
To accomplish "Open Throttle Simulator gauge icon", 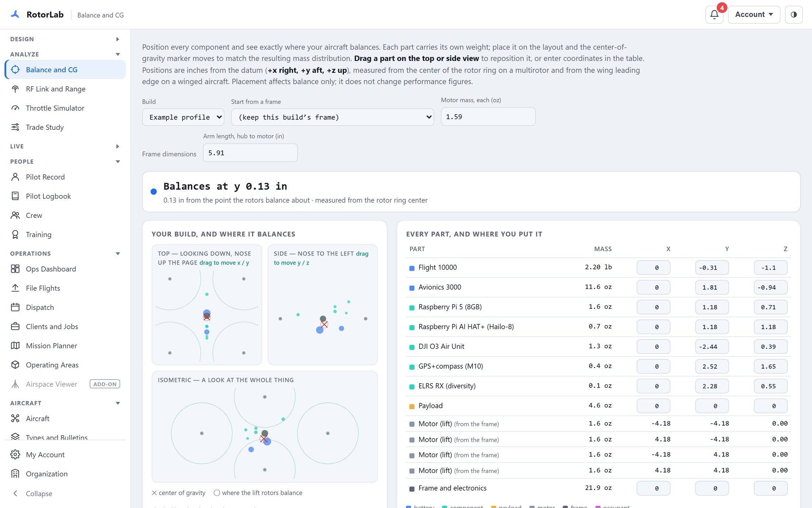I will click(15, 108).
